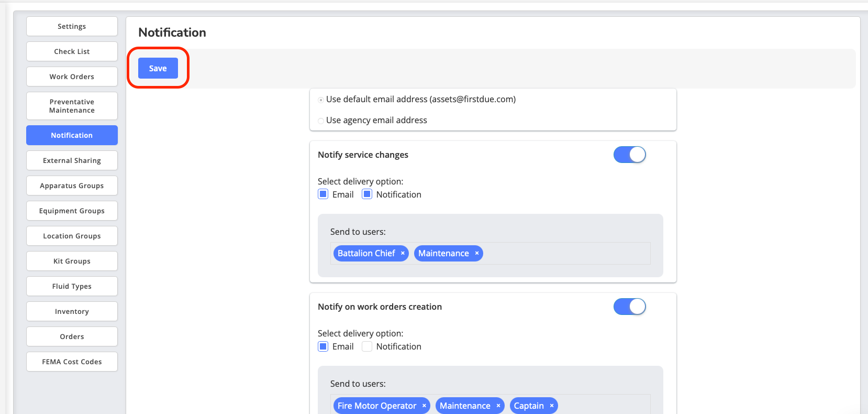Screen dimensions: 868x414
Task: Open the Inventory section
Action: point(72,311)
